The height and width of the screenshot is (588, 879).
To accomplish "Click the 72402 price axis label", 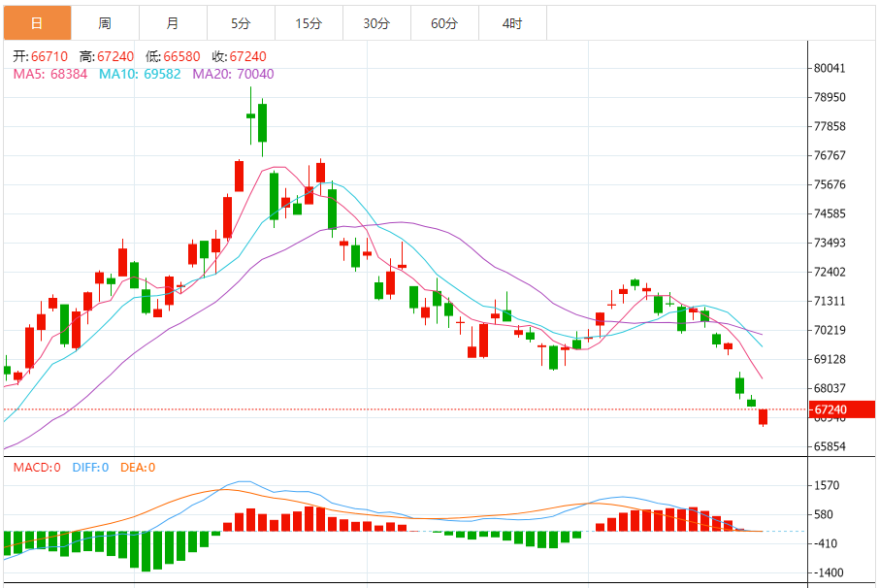I will (x=830, y=273).
